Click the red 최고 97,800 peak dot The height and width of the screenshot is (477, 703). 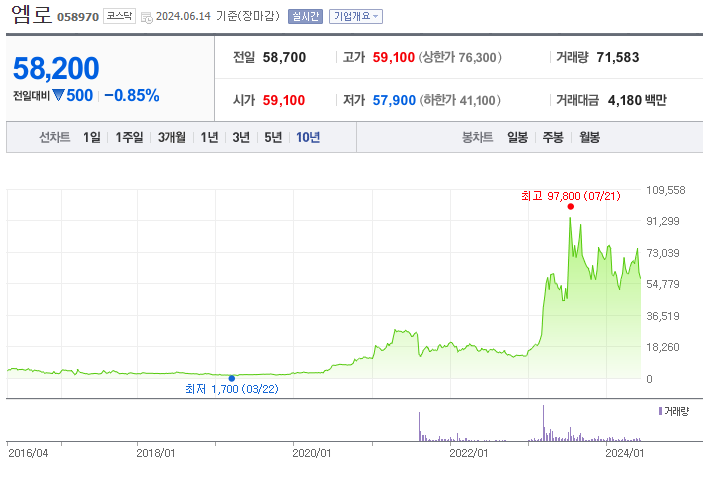pyautogui.click(x=570, y=207)
